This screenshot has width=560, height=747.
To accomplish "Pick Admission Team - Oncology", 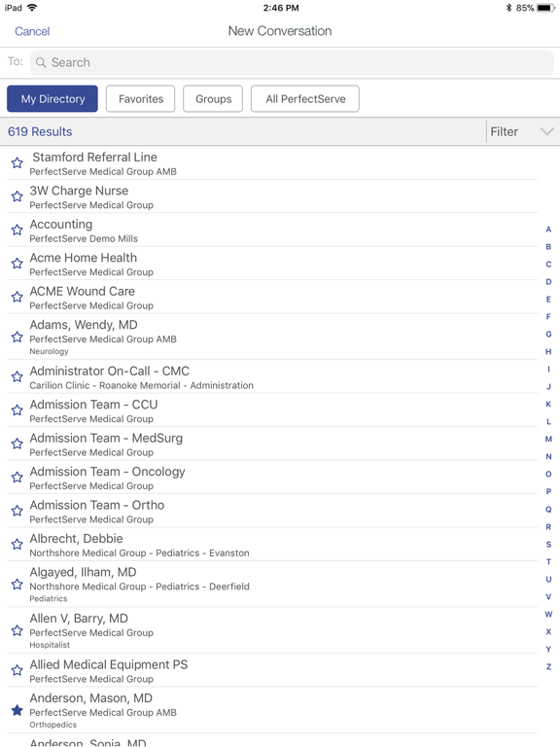I will pos(272,477).
